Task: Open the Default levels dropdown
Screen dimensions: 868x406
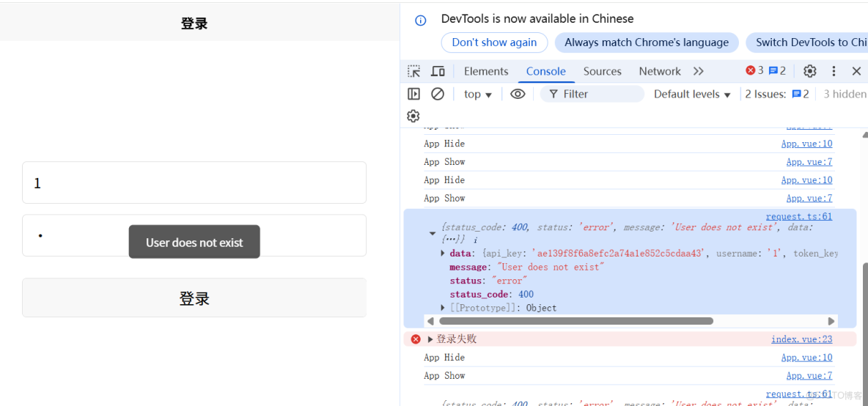Action: tap(692, 94)
